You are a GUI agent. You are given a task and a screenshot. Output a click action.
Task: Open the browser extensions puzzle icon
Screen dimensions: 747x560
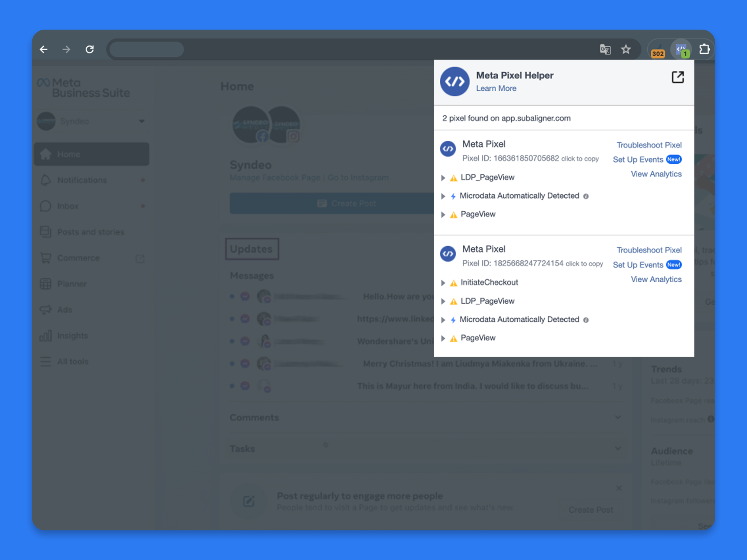coord(704,49)
